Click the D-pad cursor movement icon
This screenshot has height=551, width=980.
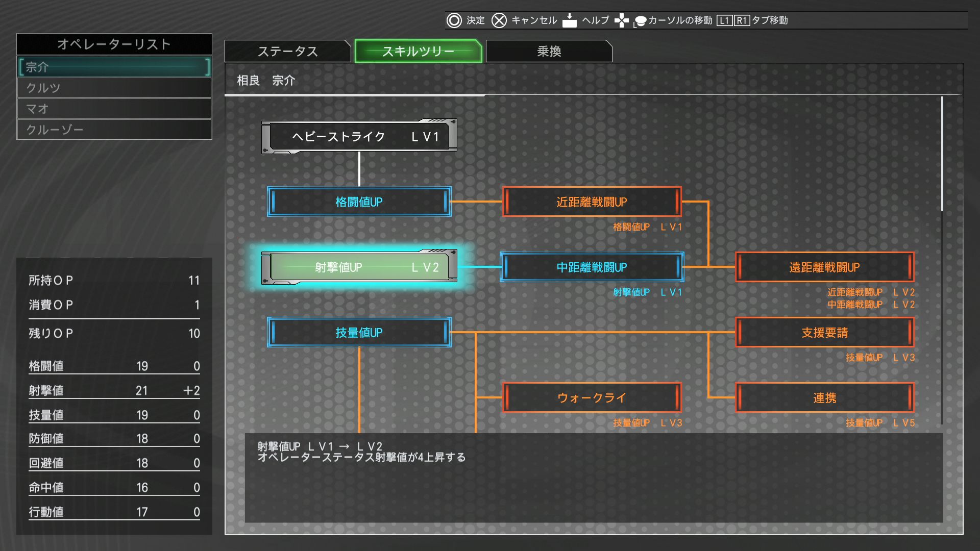coord(621,20)
